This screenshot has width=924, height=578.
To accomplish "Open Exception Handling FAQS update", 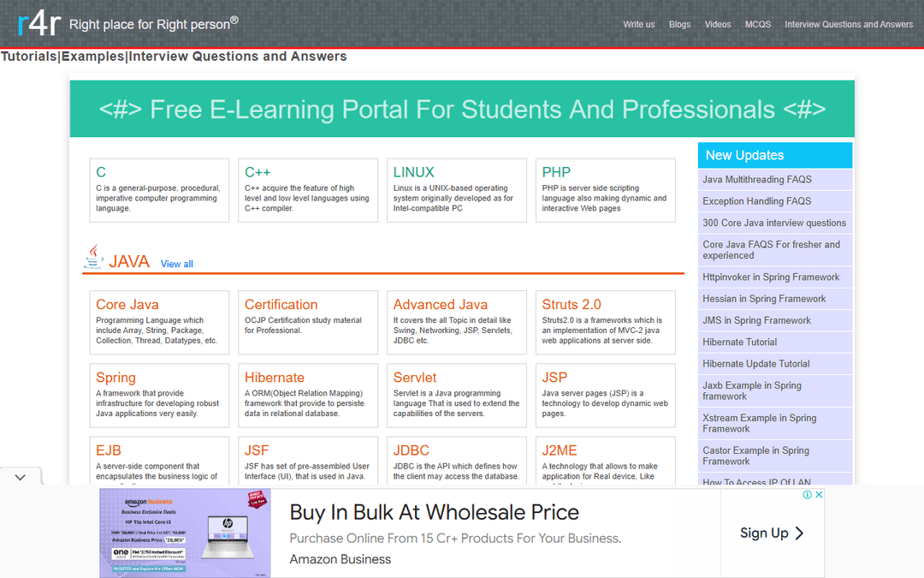I will (x=775, y=201).
